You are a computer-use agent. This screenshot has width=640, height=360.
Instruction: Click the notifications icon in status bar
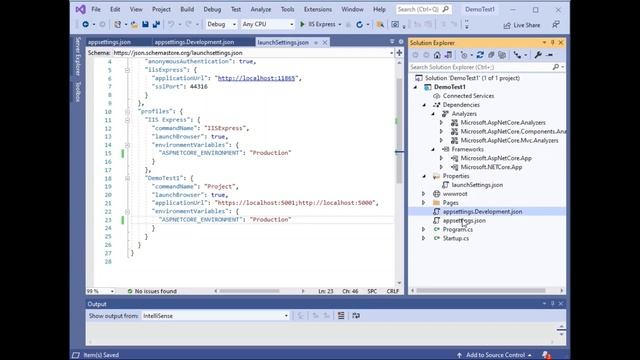[x=546, y=355]
